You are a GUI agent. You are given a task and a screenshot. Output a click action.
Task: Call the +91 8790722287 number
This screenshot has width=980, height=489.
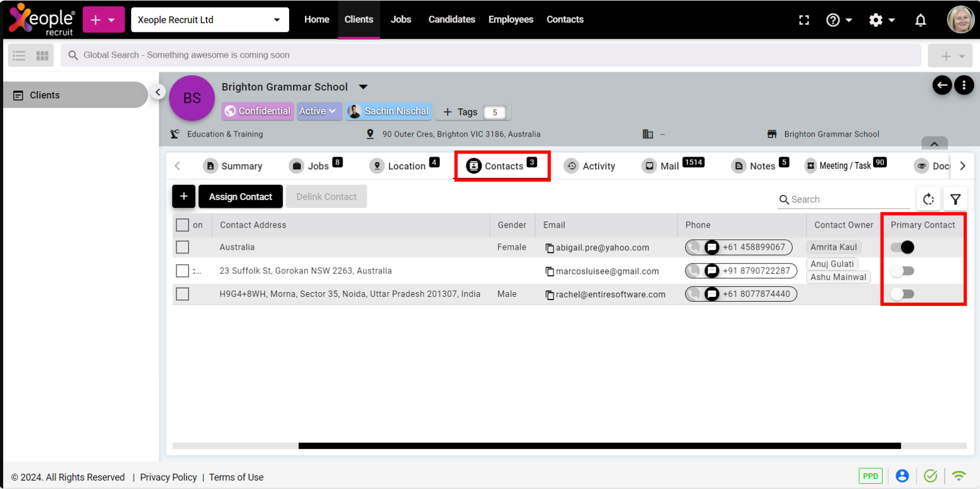[x=694, y=270]
